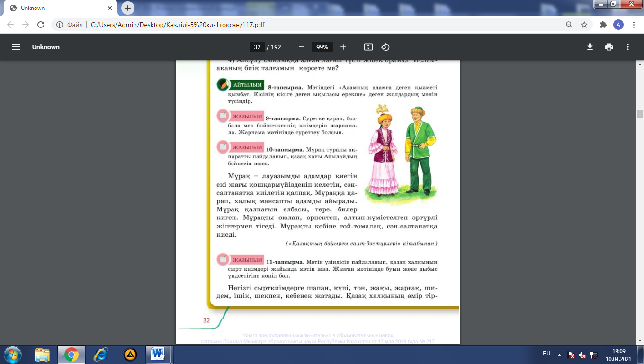Launch Internet Explorer from the taskbar
644x364 pixels.
click(100, 355)
